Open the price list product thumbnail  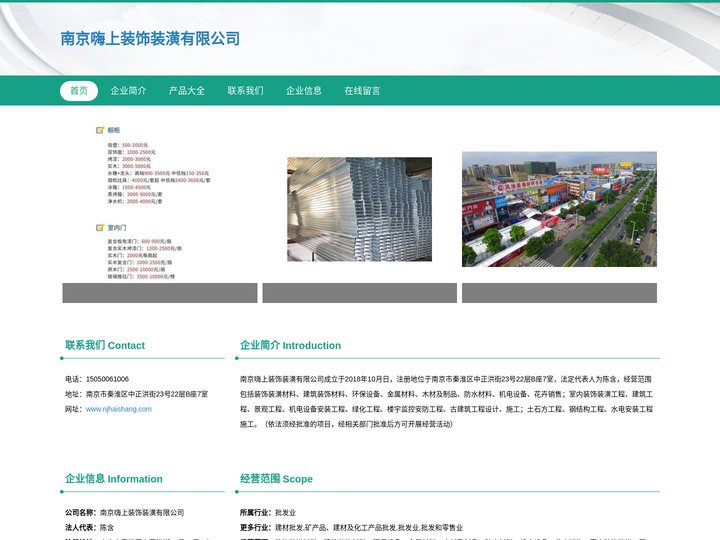pos(160,202)
